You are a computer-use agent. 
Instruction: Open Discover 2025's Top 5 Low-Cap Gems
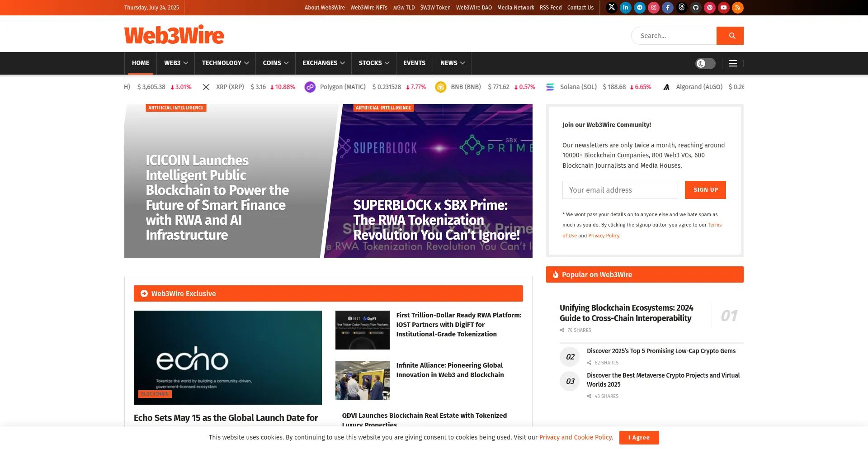(x=661, y=351)
